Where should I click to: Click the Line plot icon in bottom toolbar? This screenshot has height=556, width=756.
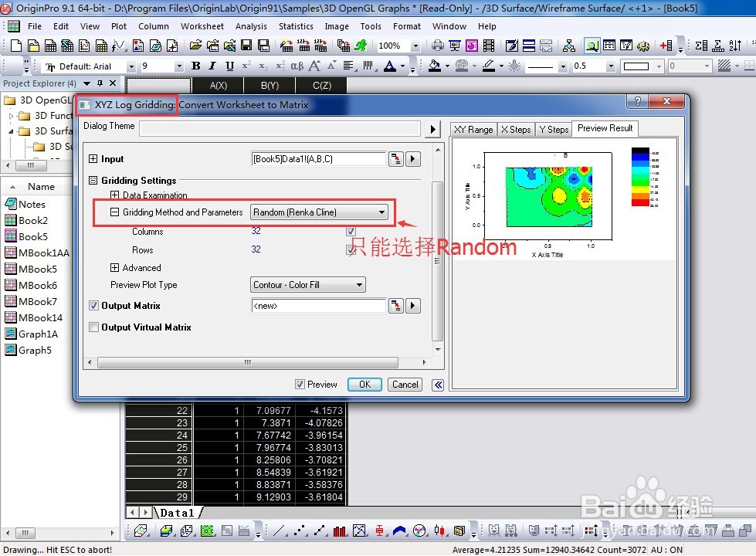click(279, 531)
